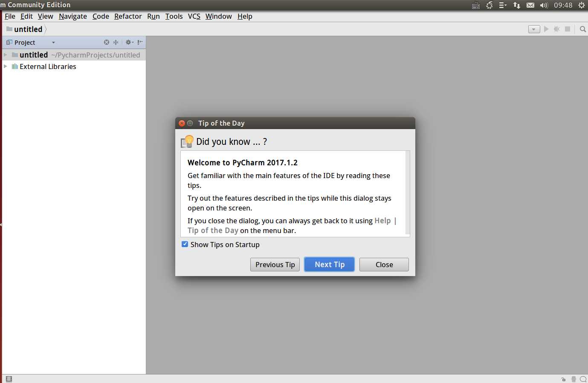This screenshot has height=383, width=588.
Task: Open the Edit menu
Action: [26, 16]
